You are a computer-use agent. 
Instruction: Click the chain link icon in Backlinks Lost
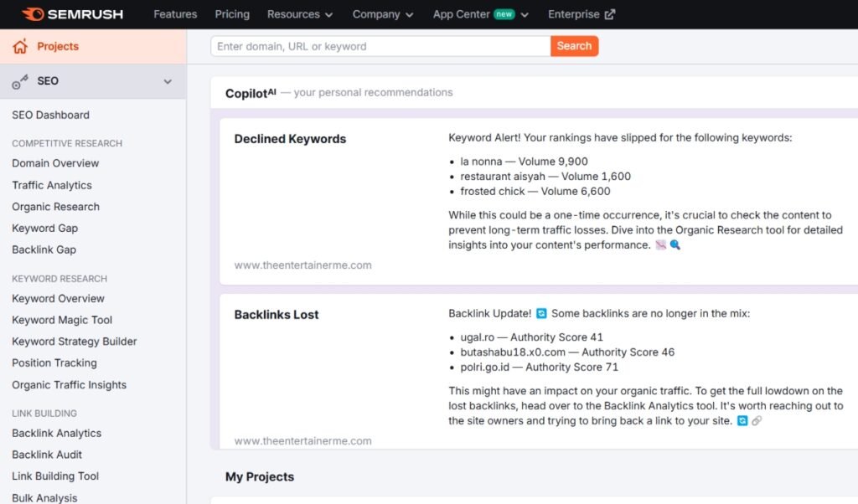click(757, 421)
